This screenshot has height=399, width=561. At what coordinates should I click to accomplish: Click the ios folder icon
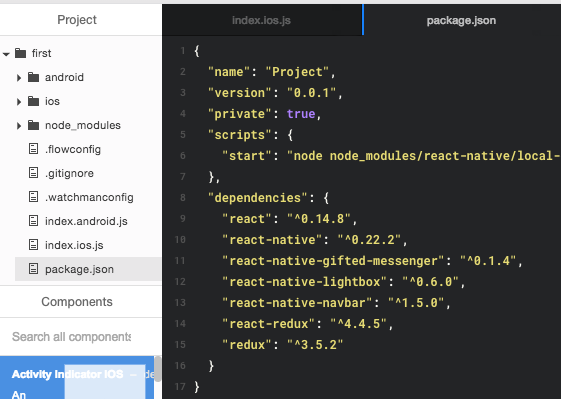click(33, 101)
